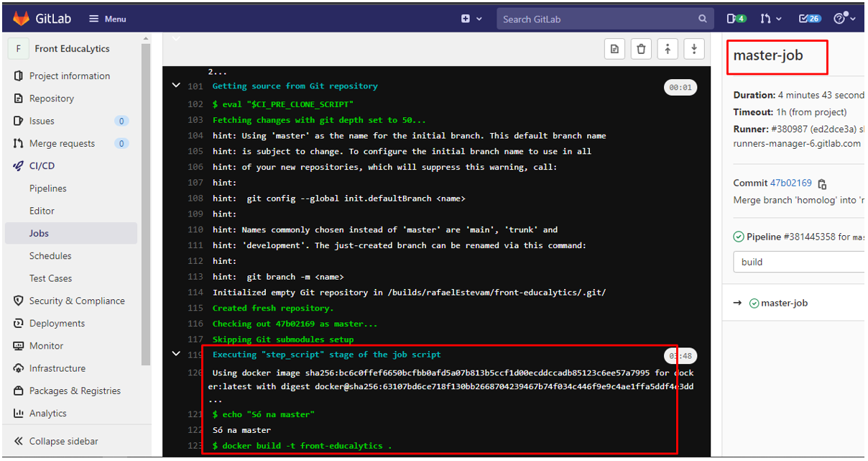Collapse sidebar using the bottom toggle

56,441
